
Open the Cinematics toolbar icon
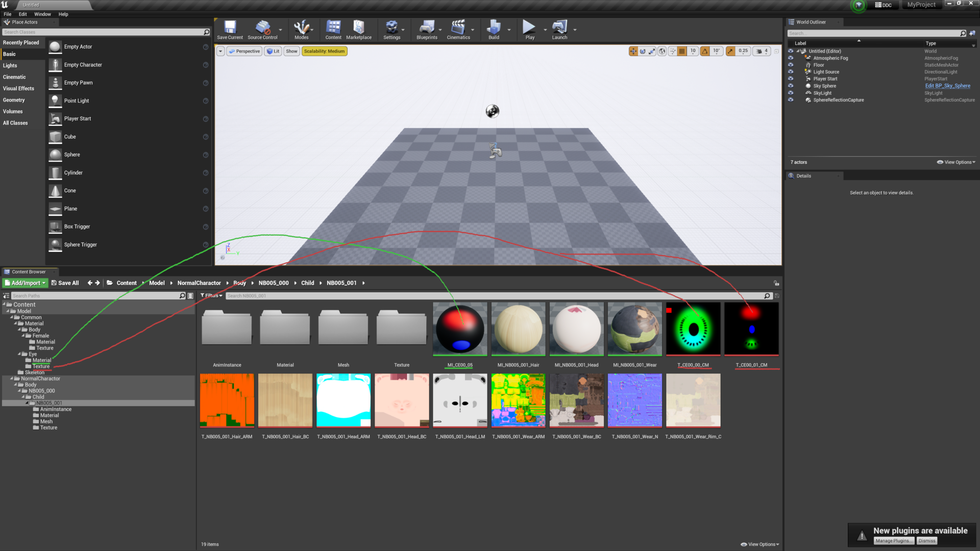pos(458,30)
